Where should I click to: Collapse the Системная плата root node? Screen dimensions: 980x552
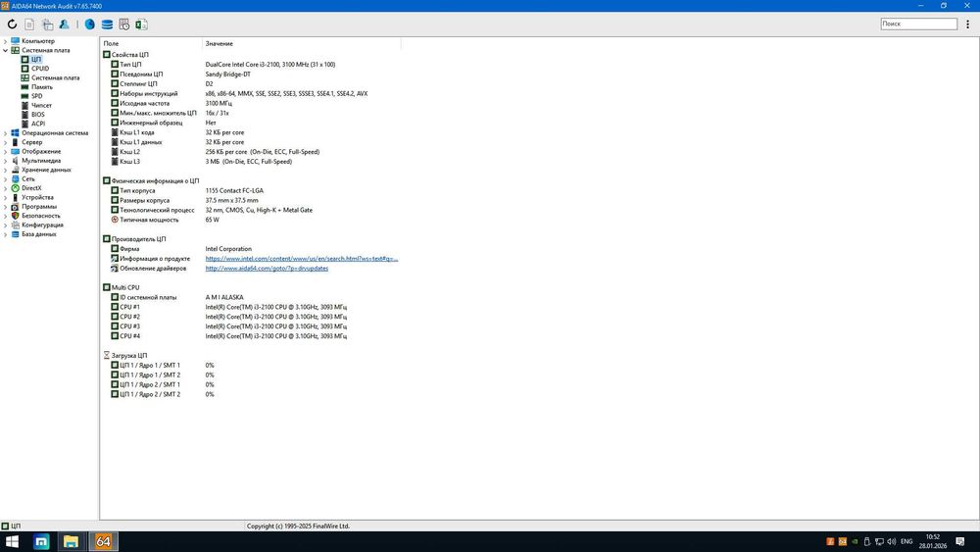pyautogui.click(x=6, y=51)
